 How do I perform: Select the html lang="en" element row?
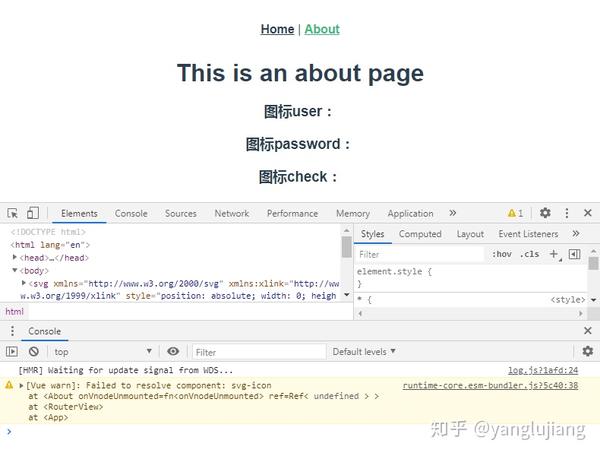50,245
